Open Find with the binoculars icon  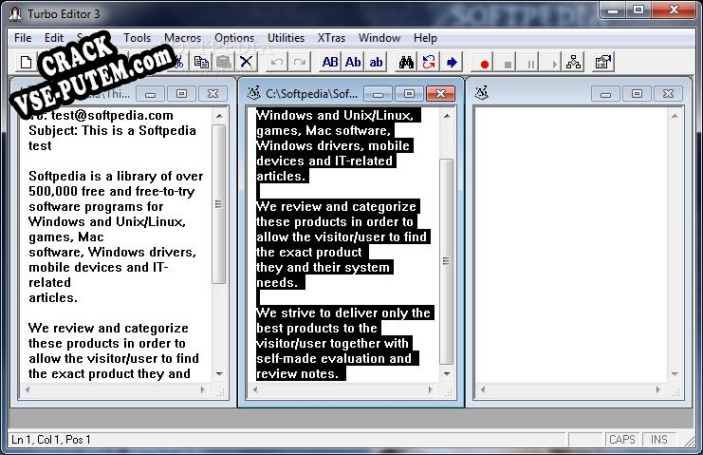tap(406, 62)
